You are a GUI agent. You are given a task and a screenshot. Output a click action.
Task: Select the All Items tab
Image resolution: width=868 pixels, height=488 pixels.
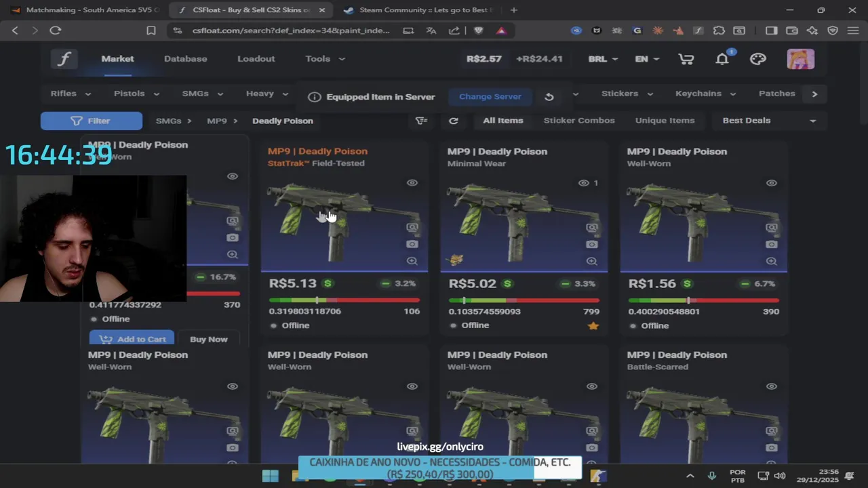pos(502,121)
